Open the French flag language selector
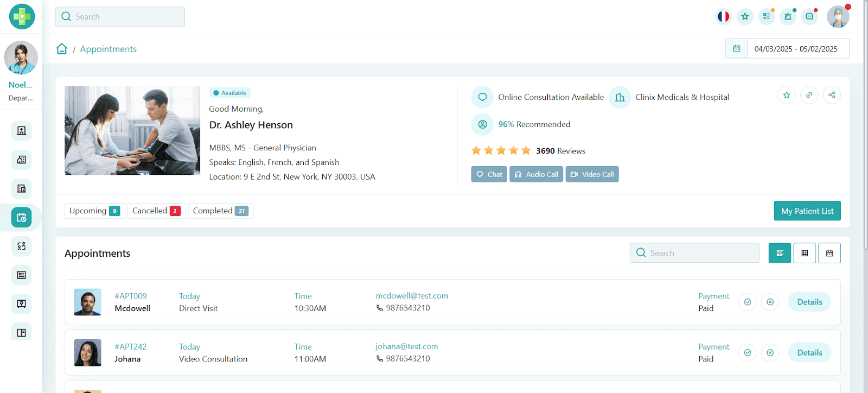 (723, 17)
